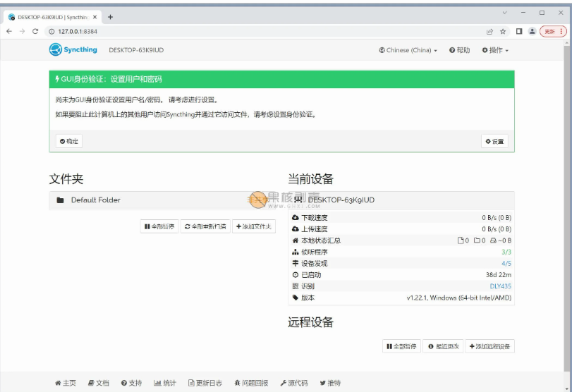
Task: Pause all folders with the 全部暂停 button under 文件夹
Action: (159, 226)
